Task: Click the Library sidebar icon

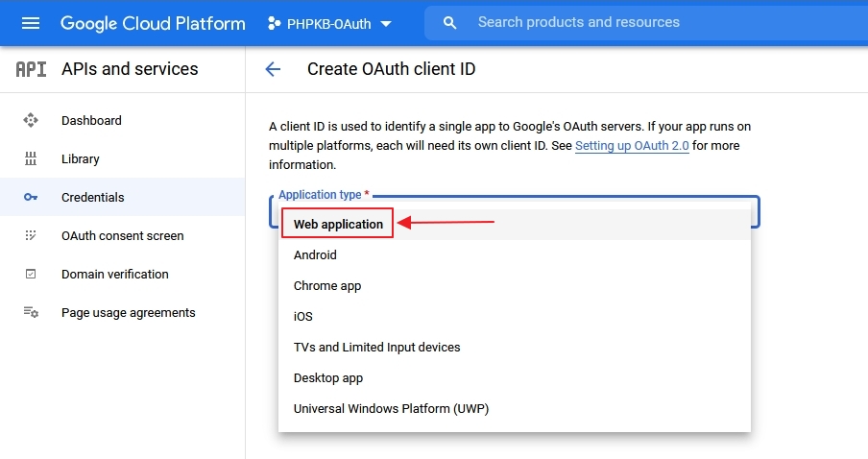Action: [31, 158]
